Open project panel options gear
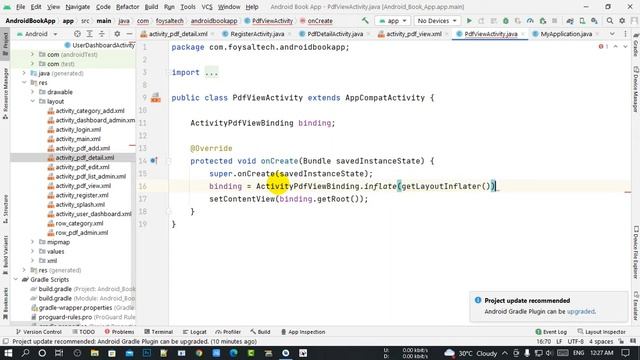Screen dimensions: 640x360 (x=117, y=34)
